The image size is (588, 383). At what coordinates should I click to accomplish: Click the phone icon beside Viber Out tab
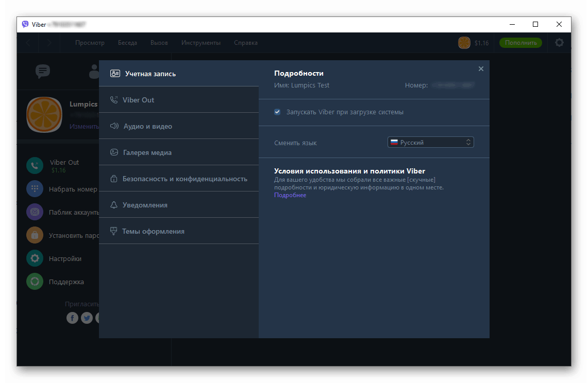[x=113, y=100]
